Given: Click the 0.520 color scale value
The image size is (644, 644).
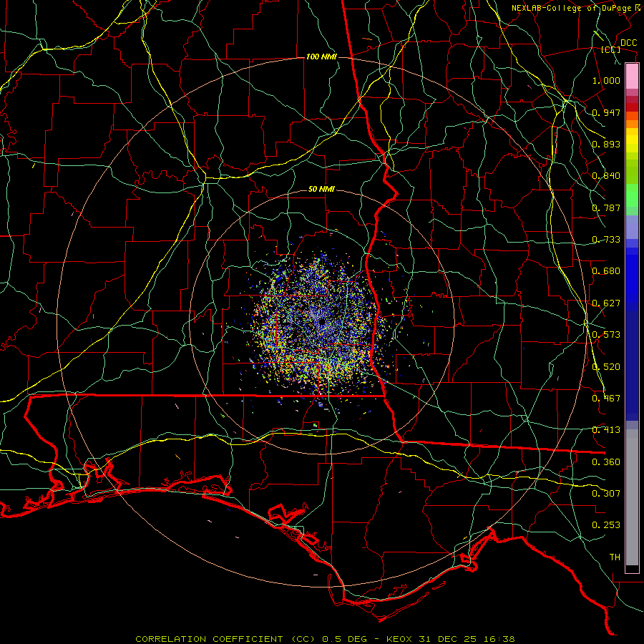Looking at the screenshot, I should [x=606, y=367].
